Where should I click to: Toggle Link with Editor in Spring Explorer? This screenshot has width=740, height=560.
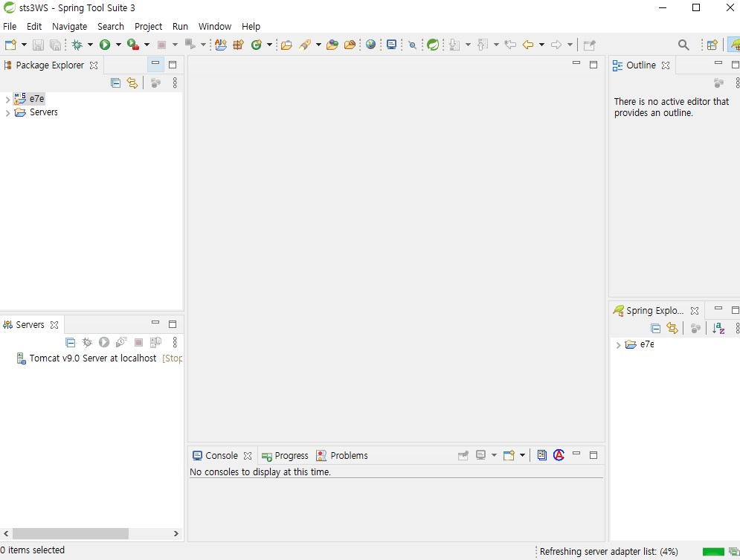pos(672,329)
